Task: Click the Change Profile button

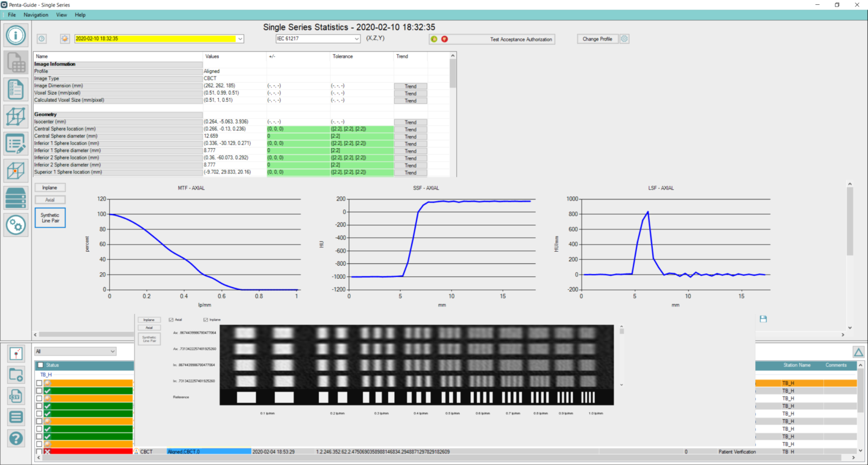Action: (597, 39)
